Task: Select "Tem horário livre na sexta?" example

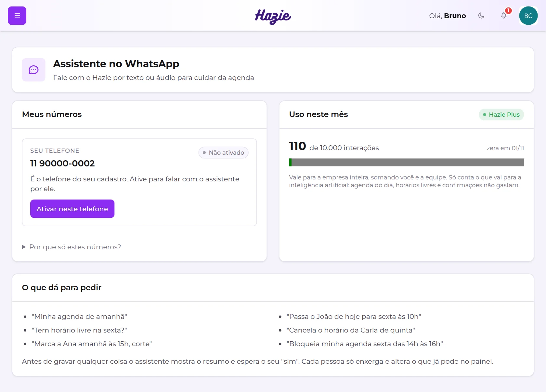Action: click(x=79, y=330)
